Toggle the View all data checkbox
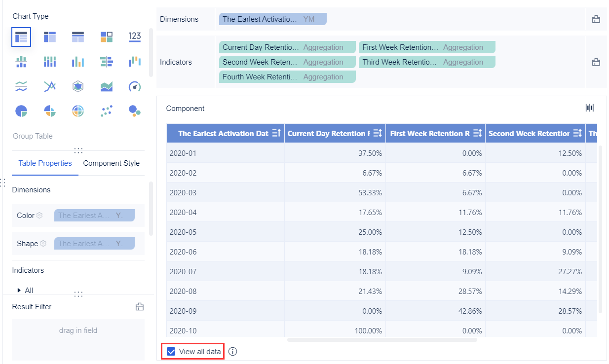 coord(171,351)
